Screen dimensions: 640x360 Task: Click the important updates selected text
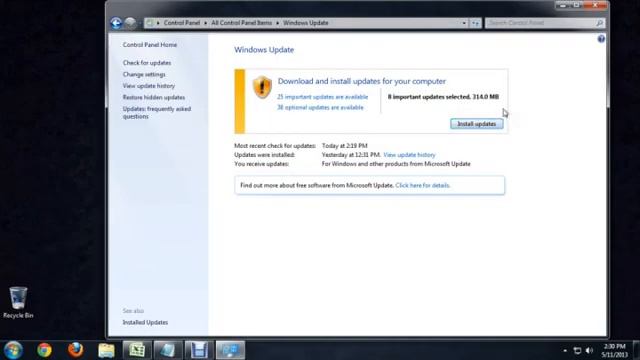pos(443,97)
